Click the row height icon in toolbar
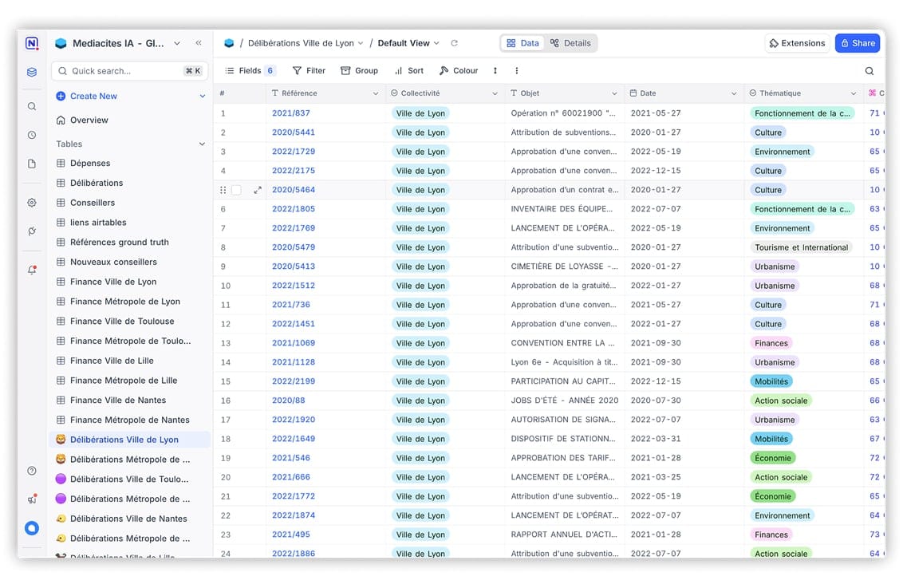The width and height of the screenshot is (903, 588). [x=495, y=71]
